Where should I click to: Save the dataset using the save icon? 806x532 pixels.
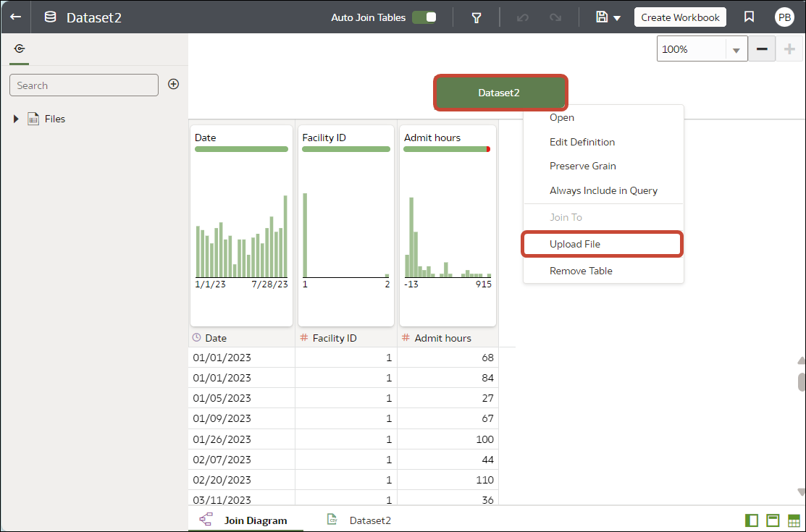[x=603, y=16]
